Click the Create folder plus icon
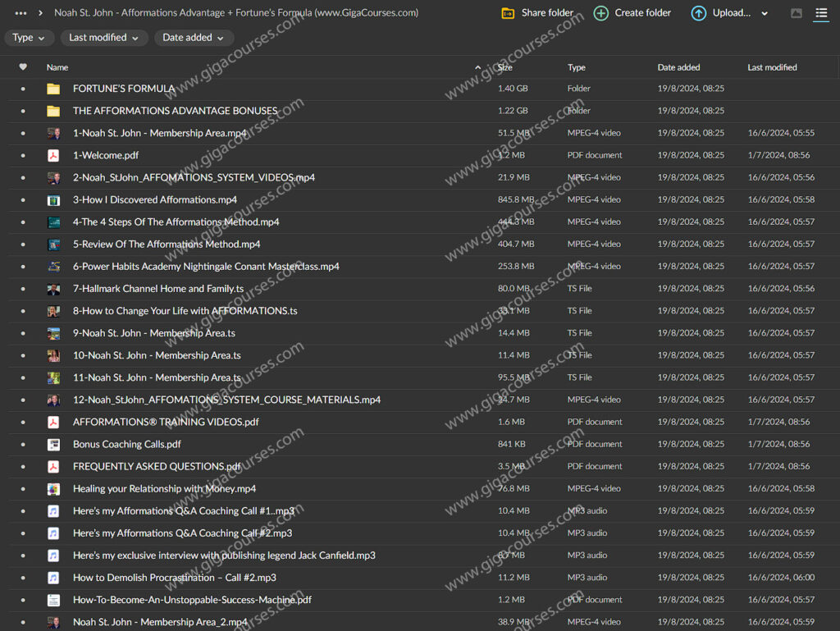 pos(601,13)
